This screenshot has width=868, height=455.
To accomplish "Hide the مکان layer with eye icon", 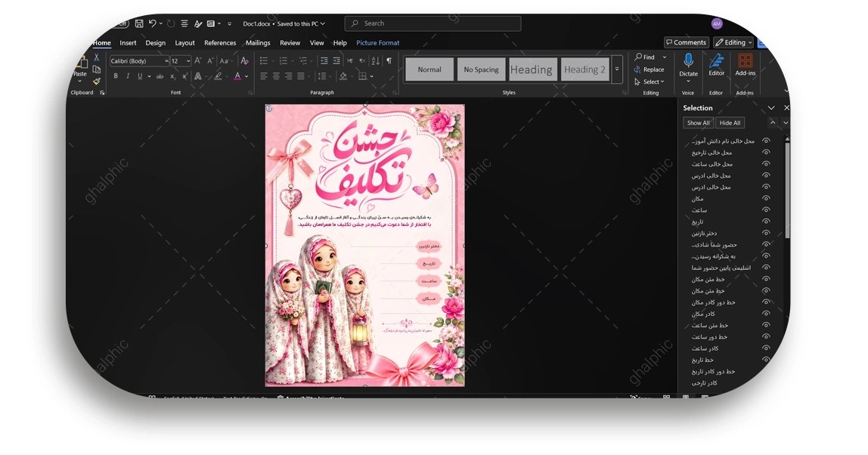I will pos(766,198).
